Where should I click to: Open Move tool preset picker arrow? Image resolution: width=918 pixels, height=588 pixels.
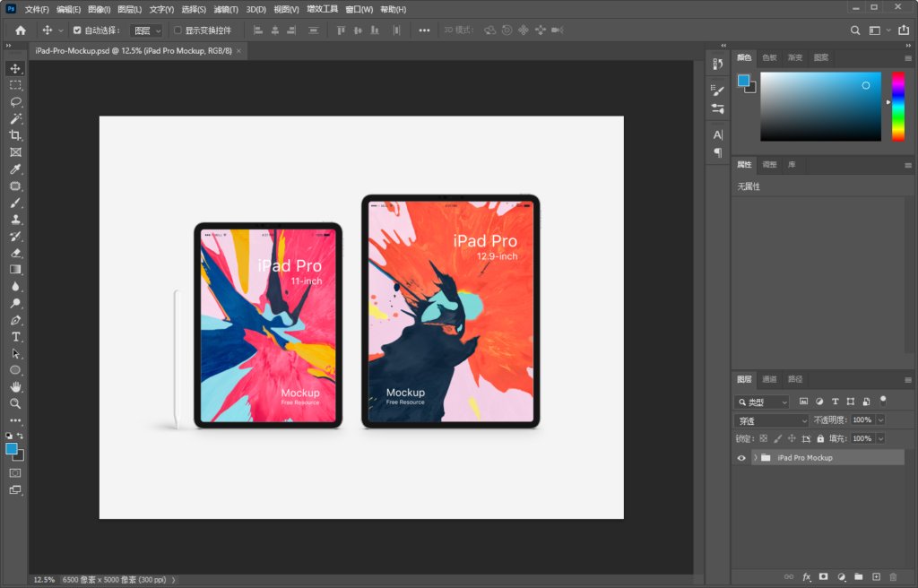pos(60,30)
